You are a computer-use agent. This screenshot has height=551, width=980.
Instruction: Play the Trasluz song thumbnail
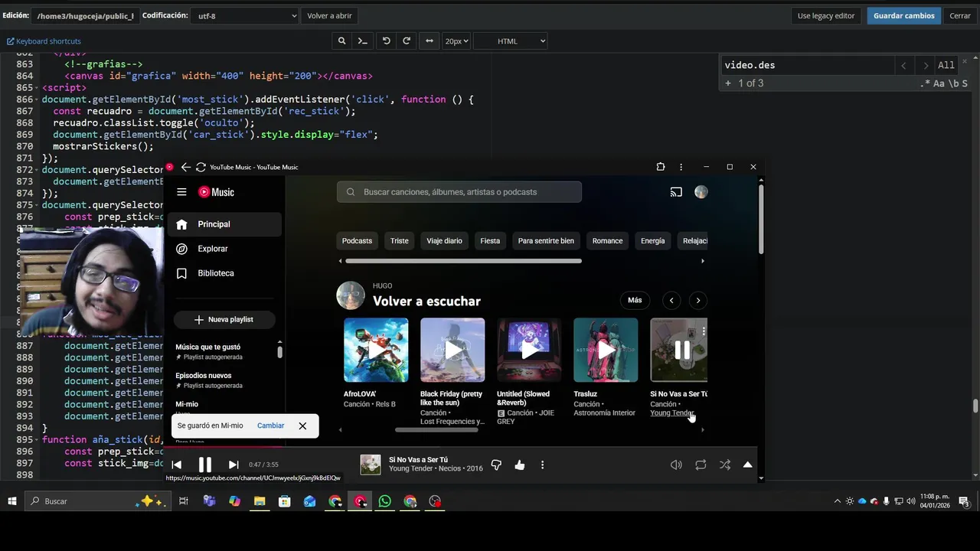606,350
